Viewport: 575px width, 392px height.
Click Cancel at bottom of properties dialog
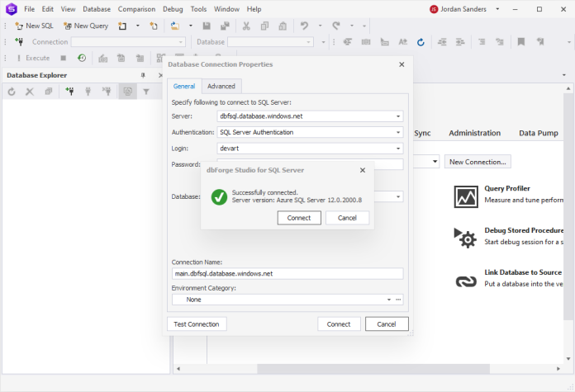coord(387,324)
